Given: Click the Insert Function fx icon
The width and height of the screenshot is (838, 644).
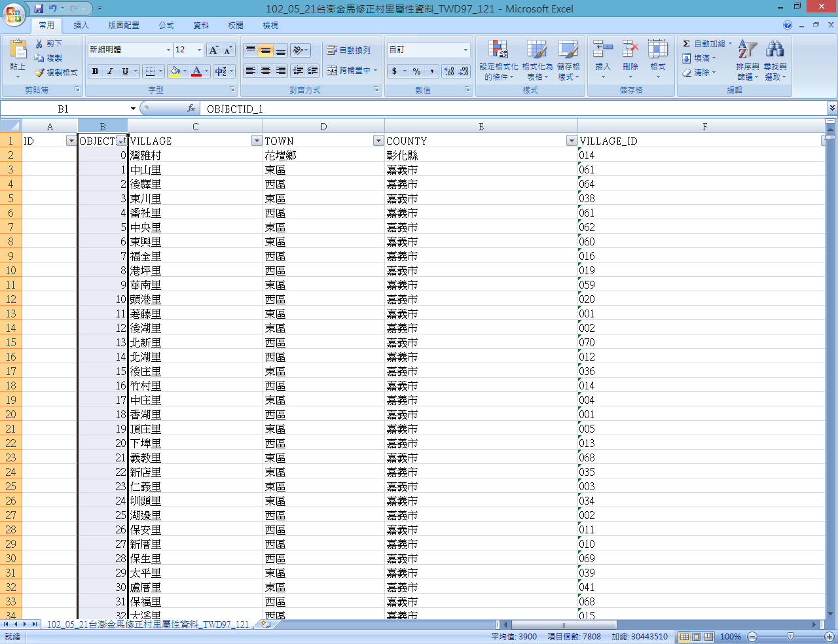Looking at the screenshot, I should pyautogui.click(x=191, y=109).
